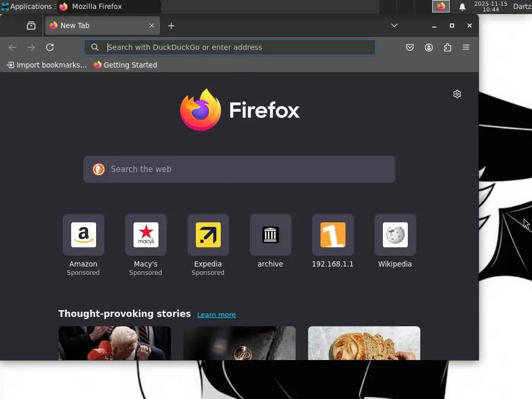Go forward one page
Screen dimensions: 532x399
tap(31, 47)
